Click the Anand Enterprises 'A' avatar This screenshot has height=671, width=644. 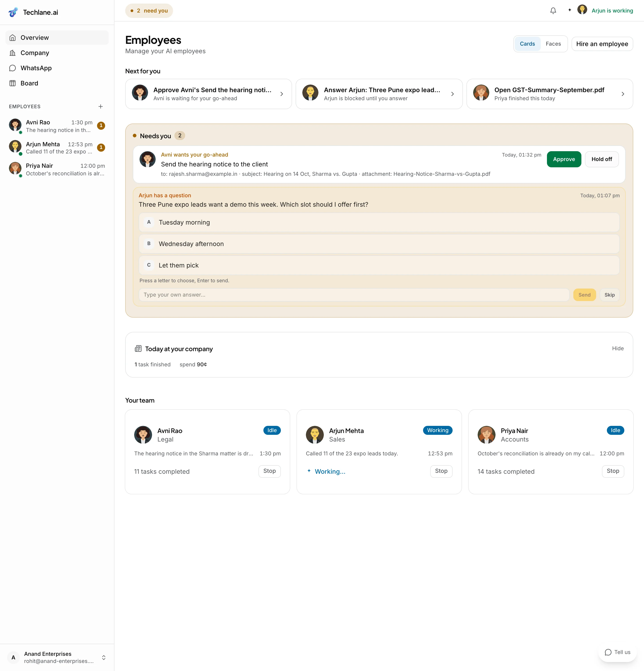[13, 657]
